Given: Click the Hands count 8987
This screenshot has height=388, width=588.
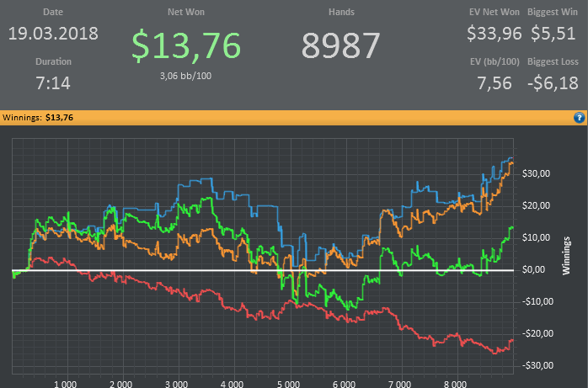Looking at the screenshot, I should pyautogui.click(x=341, y=45).
